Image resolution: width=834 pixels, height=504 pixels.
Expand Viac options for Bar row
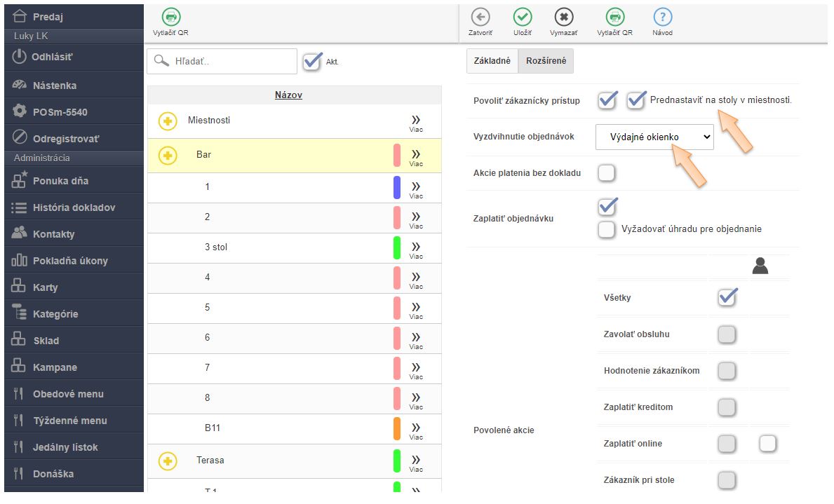[416, 156]
